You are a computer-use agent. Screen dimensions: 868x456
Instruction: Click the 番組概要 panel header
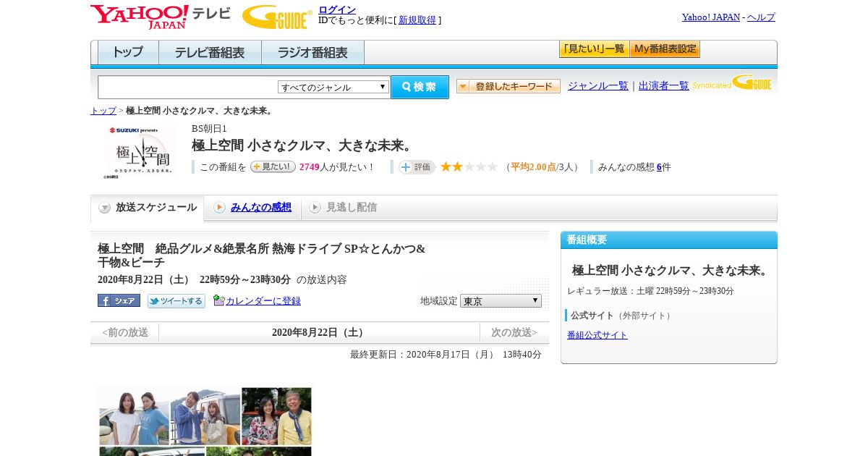click(x=669, y=240)
